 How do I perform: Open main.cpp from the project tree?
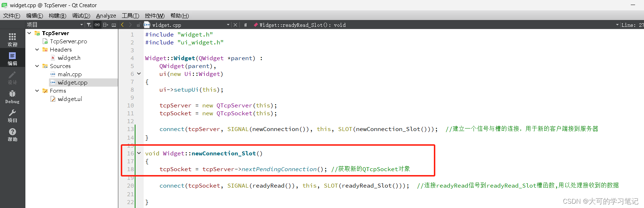click(x=70, y=74)
